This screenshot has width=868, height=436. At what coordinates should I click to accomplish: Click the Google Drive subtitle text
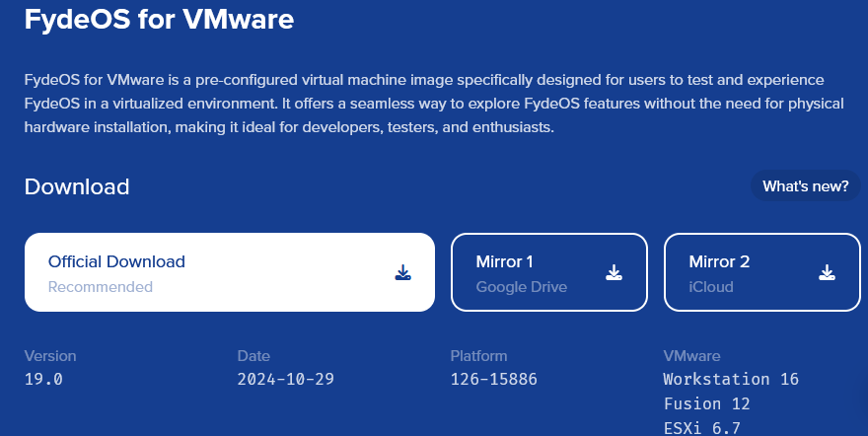pyautogui.click(x=522, y=287)
